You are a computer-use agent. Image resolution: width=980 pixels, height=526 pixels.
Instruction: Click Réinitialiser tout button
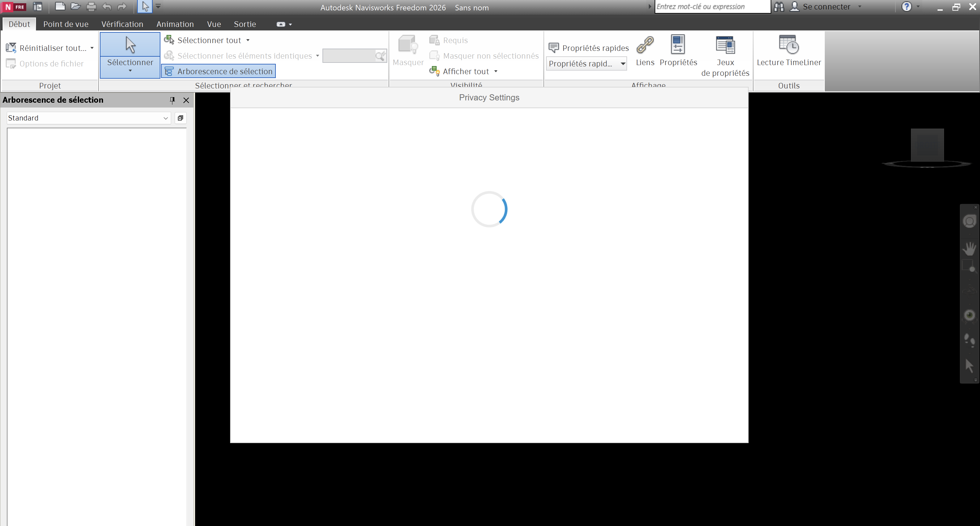pyautogui.click(x=46, y=48)
